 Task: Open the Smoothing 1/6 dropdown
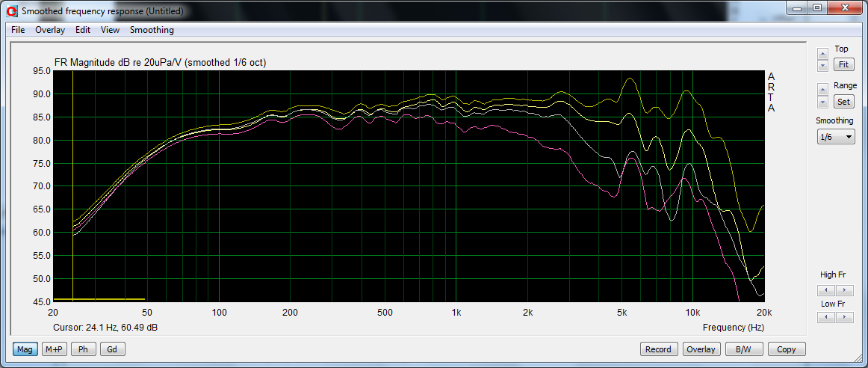[836, 137]
